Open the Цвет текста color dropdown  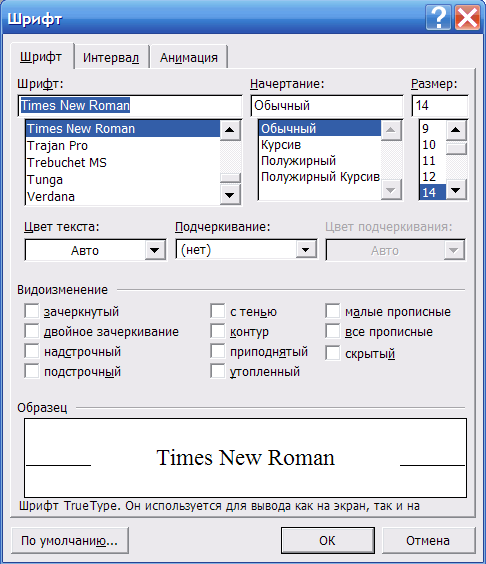coord(155,250)
